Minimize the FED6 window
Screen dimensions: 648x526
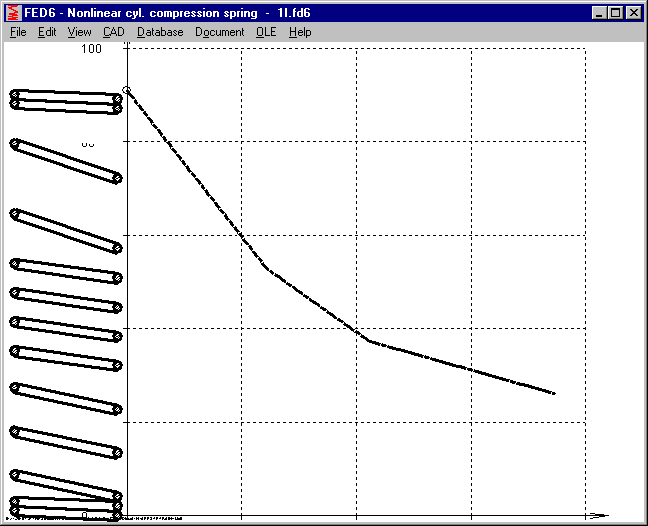(598, 13)
